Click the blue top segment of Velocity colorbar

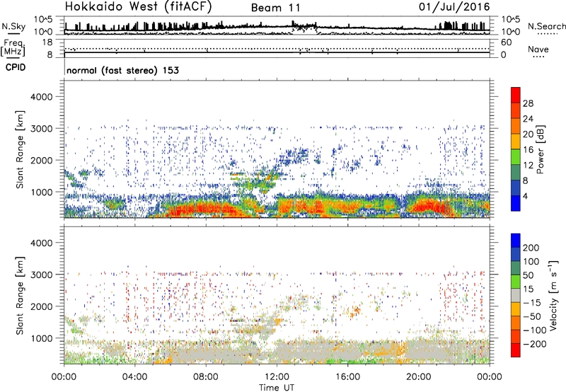(x=516, y=241)
